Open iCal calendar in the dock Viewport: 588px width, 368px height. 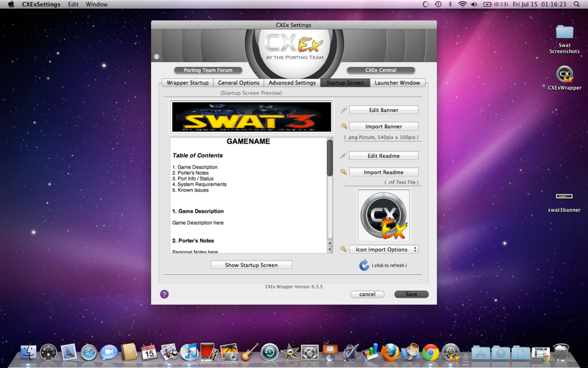149,352
